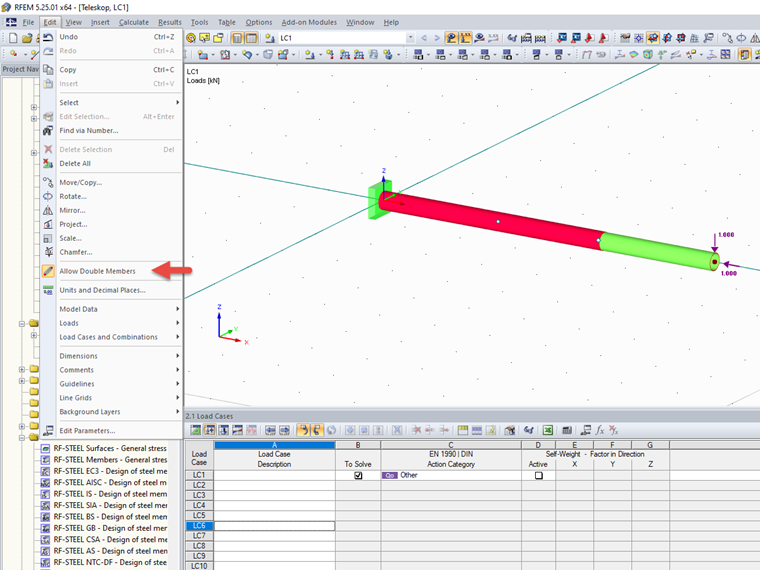
Task: Click the Move/Copy icon in Edit menu
Action: [x=48, y=183]
